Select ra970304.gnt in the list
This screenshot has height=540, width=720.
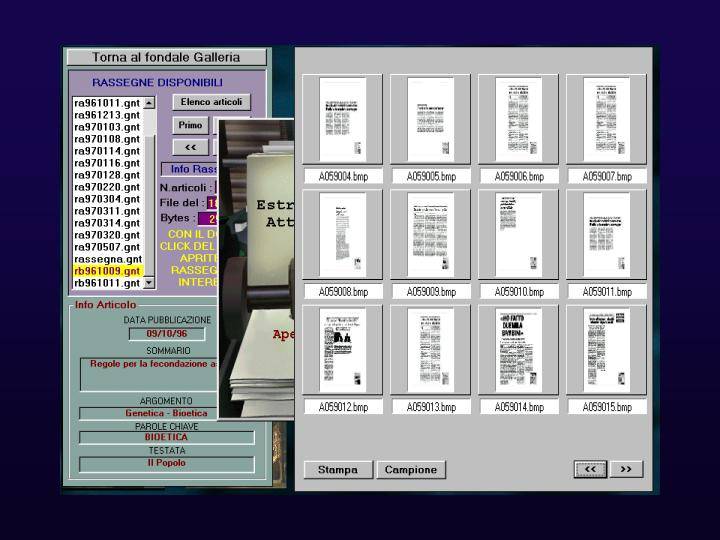point(108,199)
